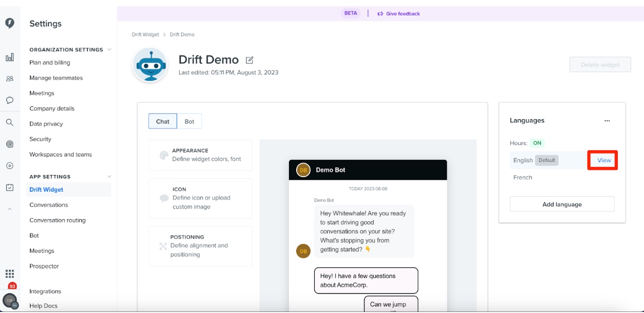644x313 pixels.
Task: Click the edit pencil next to Drift Demo
Action: [x=250, y=60]
